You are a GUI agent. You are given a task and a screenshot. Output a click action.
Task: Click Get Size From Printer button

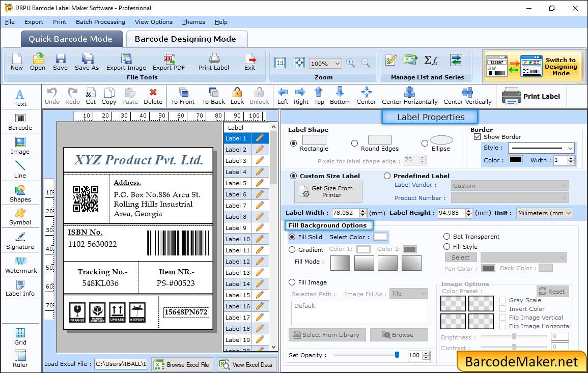(328, 191)
